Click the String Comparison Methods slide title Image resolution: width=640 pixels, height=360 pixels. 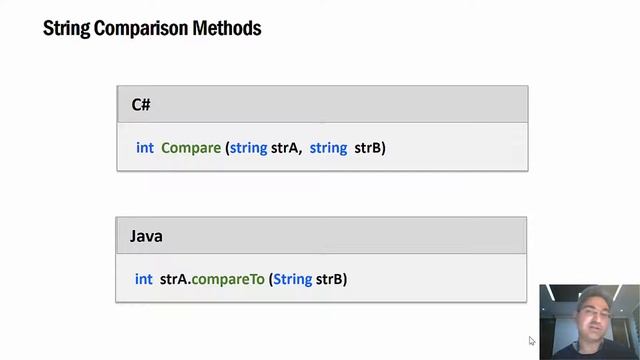152,29
